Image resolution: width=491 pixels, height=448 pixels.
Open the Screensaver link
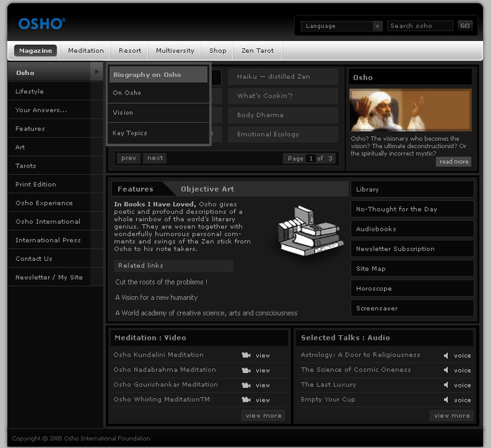click(x=412, y=308)
